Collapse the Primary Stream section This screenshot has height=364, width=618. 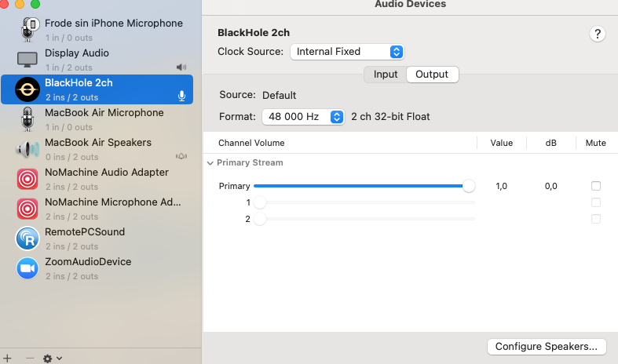point(210,163)
